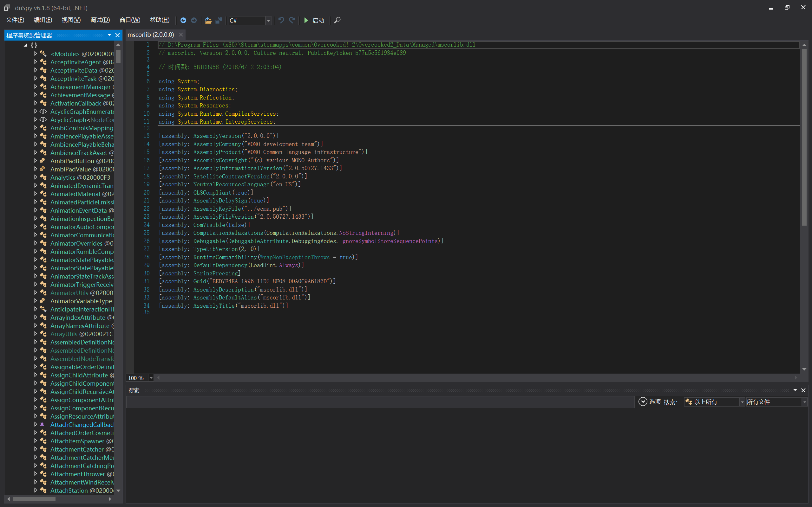Open the 所有文件 search scope dropdown

(x=804, y=402)
